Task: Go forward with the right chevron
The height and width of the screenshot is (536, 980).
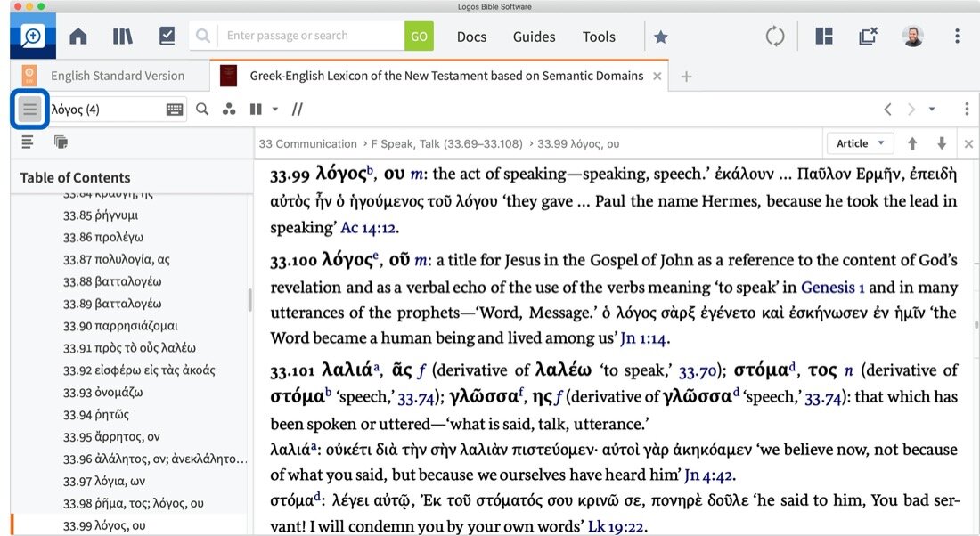Action: coord(911,110)
